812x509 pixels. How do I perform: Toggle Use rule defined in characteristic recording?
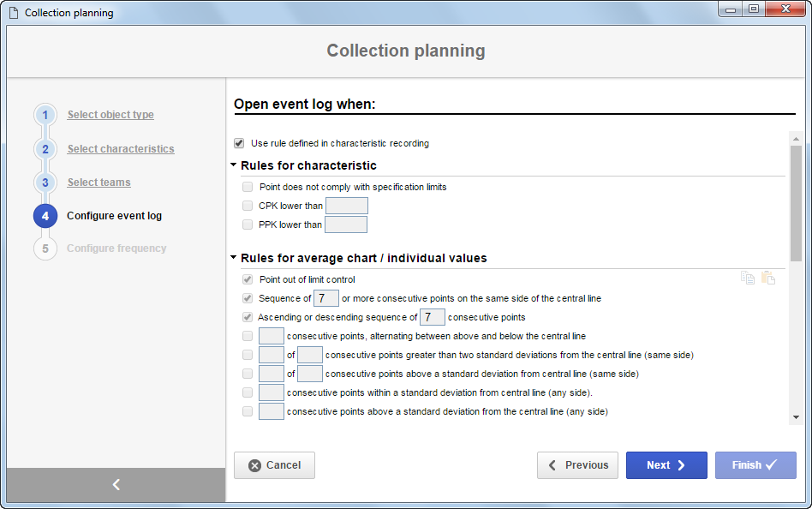(x=239, y=143)
